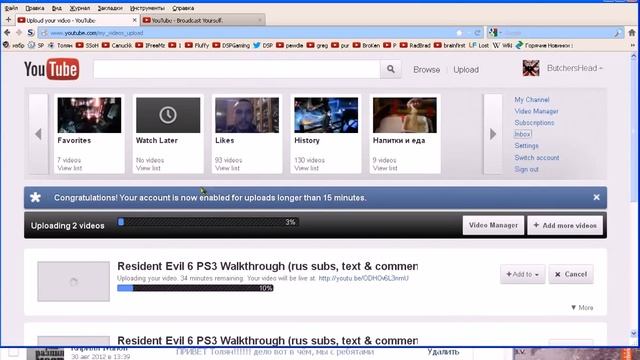The image size is (640, 360).
Task: Open the Add to dropdown
Action: pos(522,274)
